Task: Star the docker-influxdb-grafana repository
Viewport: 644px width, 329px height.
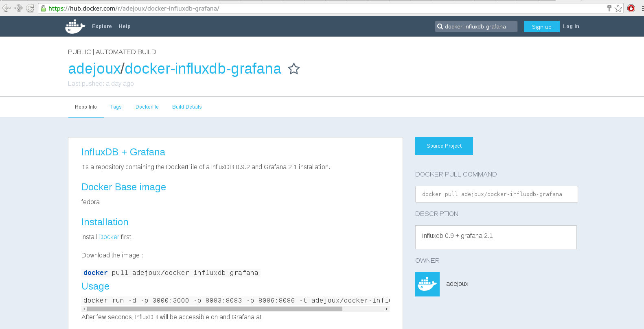Action: coord(294,69)
